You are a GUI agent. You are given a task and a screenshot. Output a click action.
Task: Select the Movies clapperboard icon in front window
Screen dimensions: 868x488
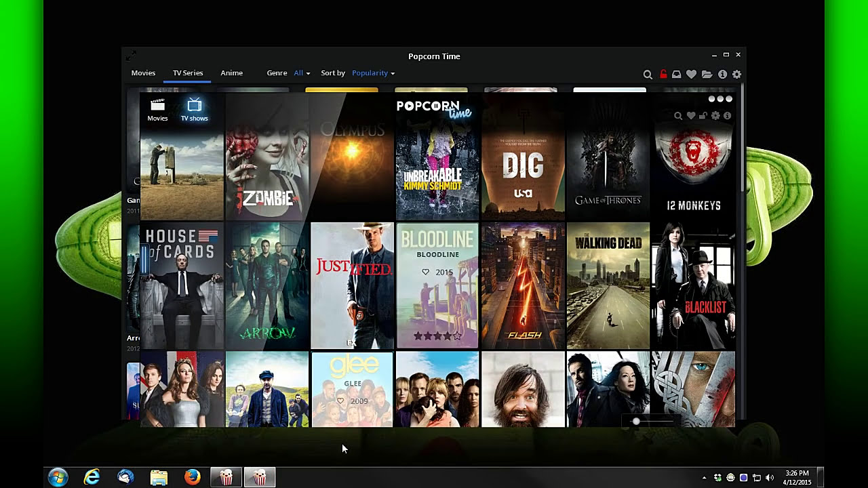[x=157, y=110]
